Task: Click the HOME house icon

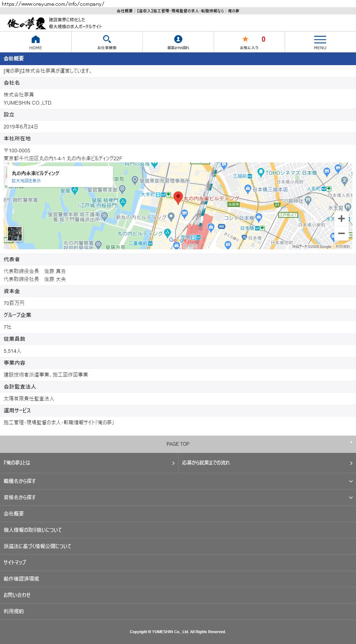Action: [35, 39]
